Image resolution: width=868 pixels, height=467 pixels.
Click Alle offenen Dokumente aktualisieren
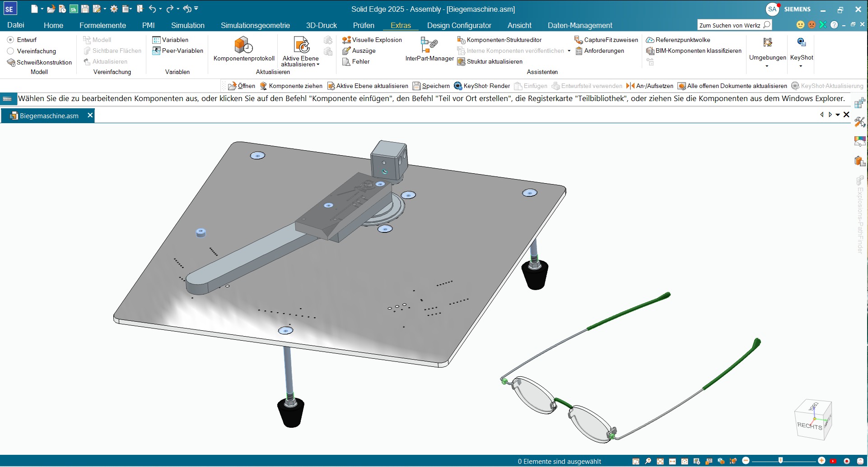732,86
